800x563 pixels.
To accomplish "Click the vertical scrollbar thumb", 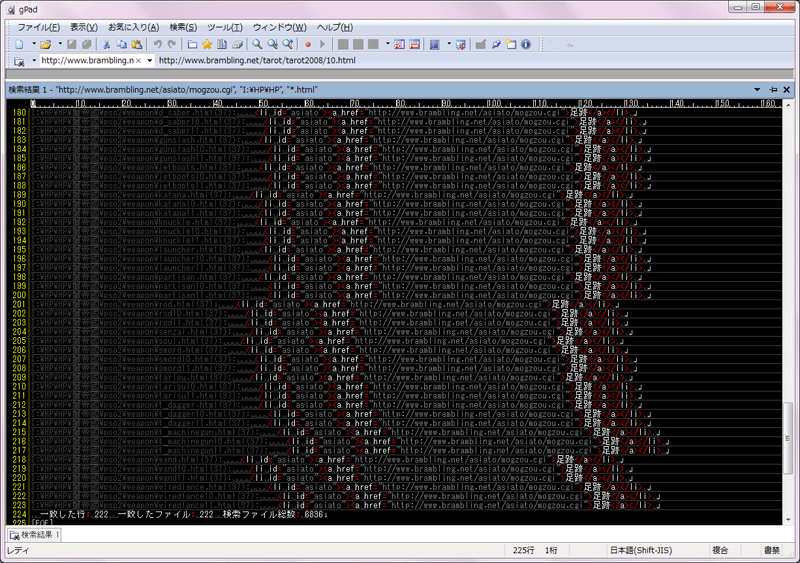I will [x=788, y=438].
